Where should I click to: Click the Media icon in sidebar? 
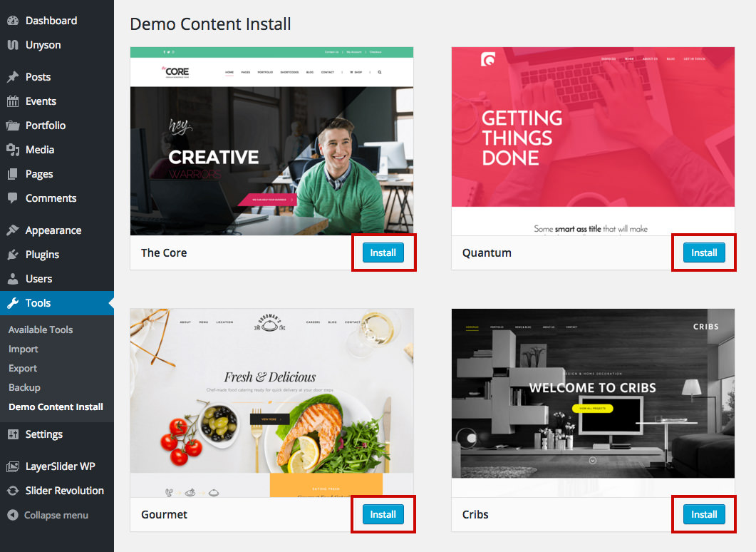point(13,150)
